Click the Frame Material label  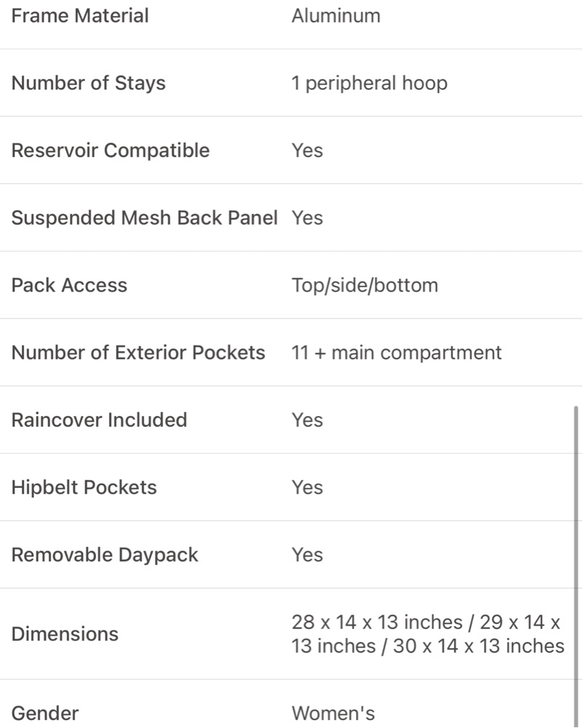click(x=80, y=16)
